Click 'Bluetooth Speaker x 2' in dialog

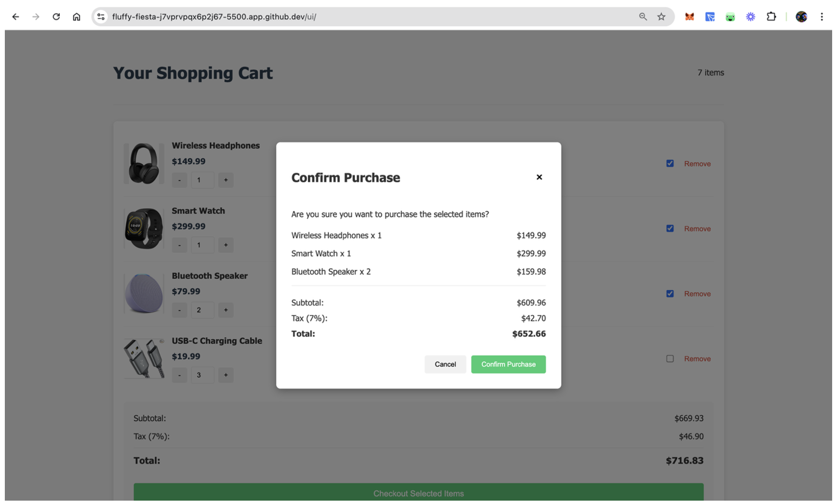click(331, 272)
